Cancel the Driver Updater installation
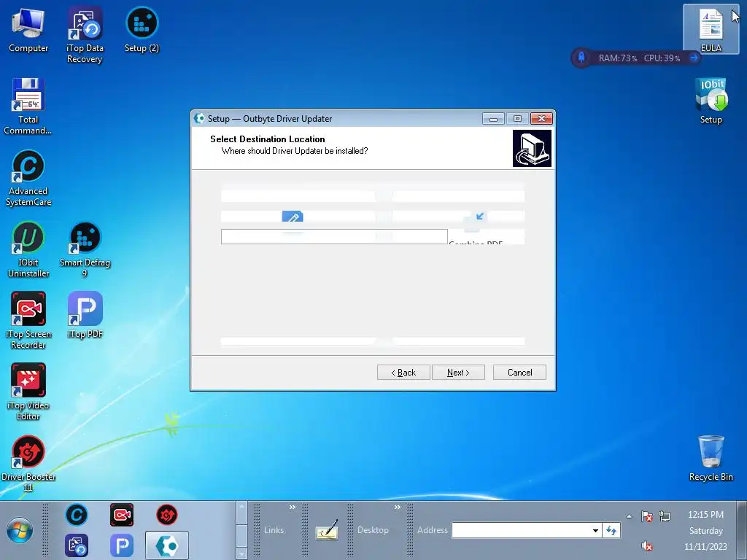This screenshot has width=747, height=560. 519,373
